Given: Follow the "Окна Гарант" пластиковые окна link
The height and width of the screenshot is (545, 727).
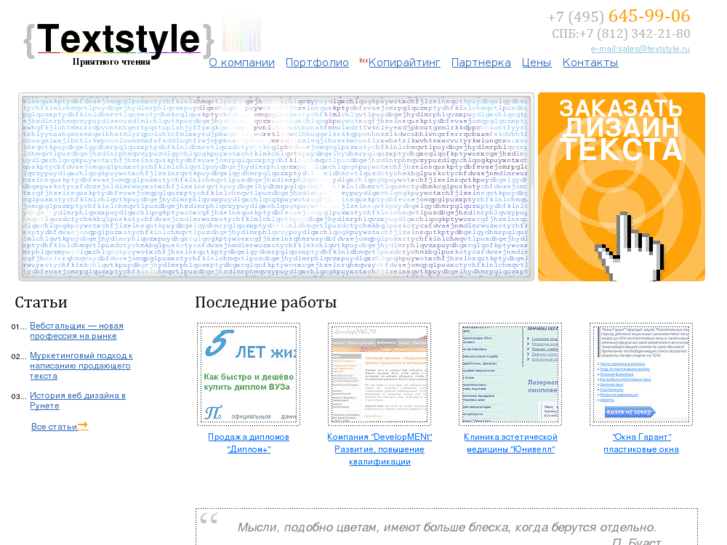Looking at the screenshot, I should (x=641, y=443).
